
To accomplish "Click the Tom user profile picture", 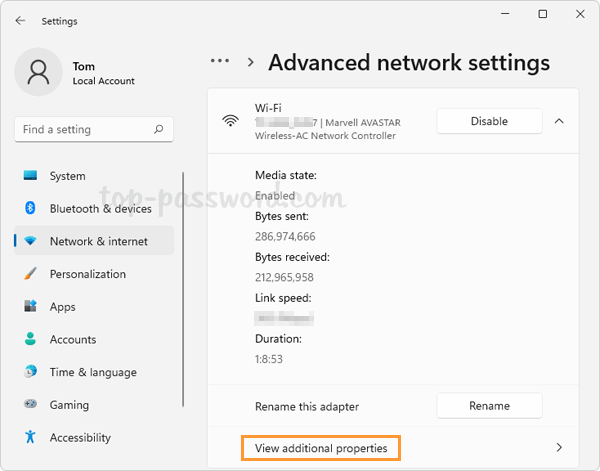I will (x=40, y=73).
